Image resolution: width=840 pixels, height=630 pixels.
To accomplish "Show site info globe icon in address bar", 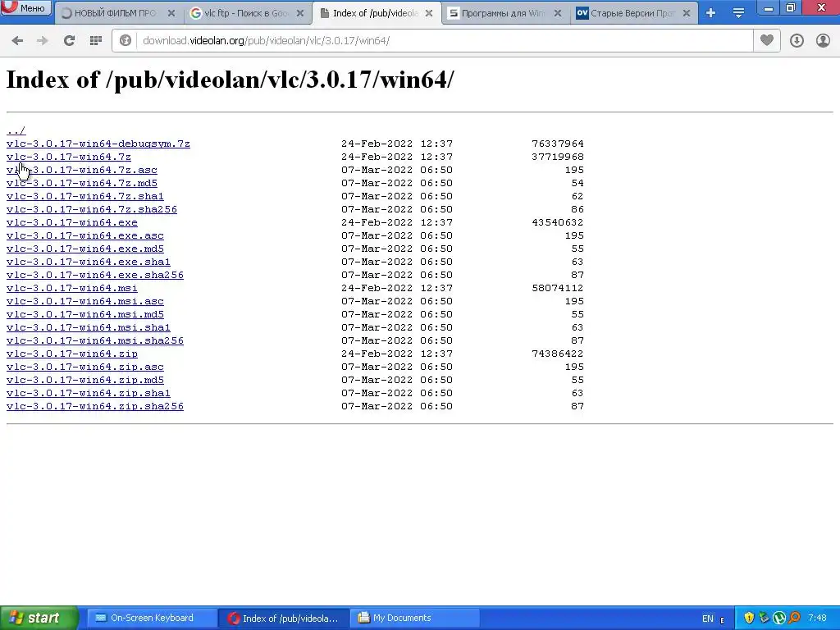I will point(126,41).
